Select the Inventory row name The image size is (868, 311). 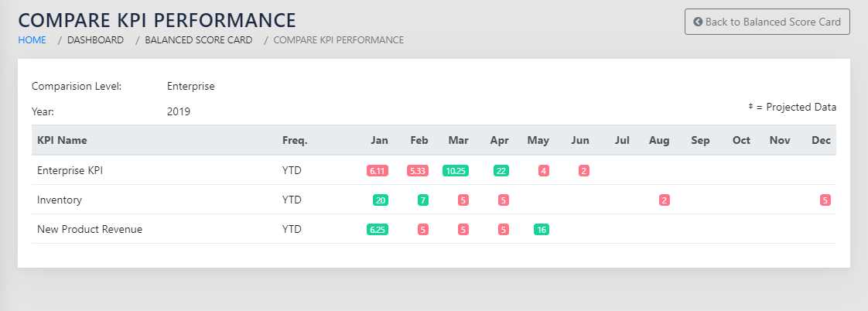[60, 200]
